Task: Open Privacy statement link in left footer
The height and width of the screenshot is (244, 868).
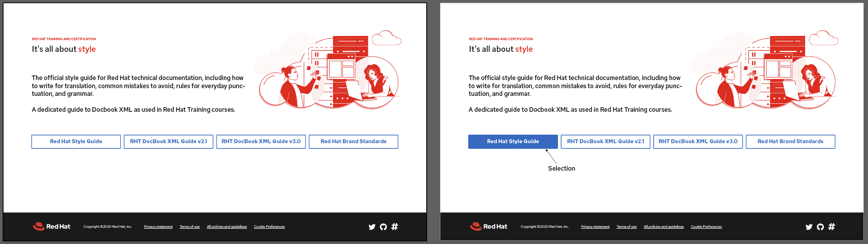Action: click(x=158, y=227)
